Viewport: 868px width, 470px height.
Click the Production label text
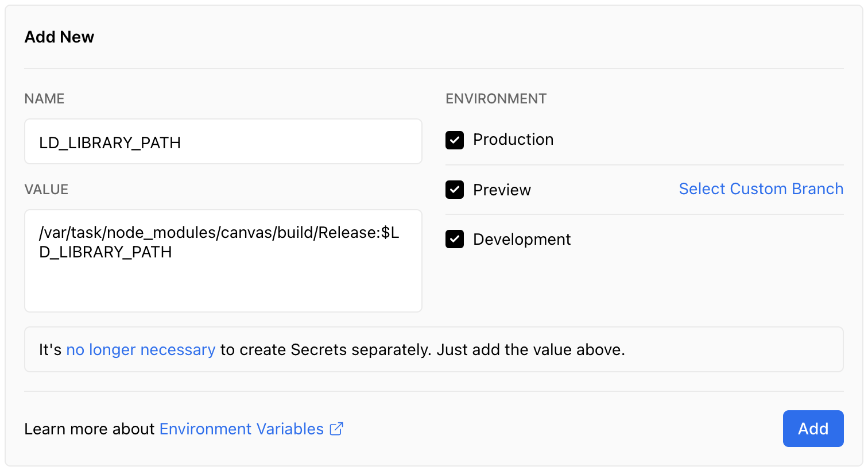point(513,139)
